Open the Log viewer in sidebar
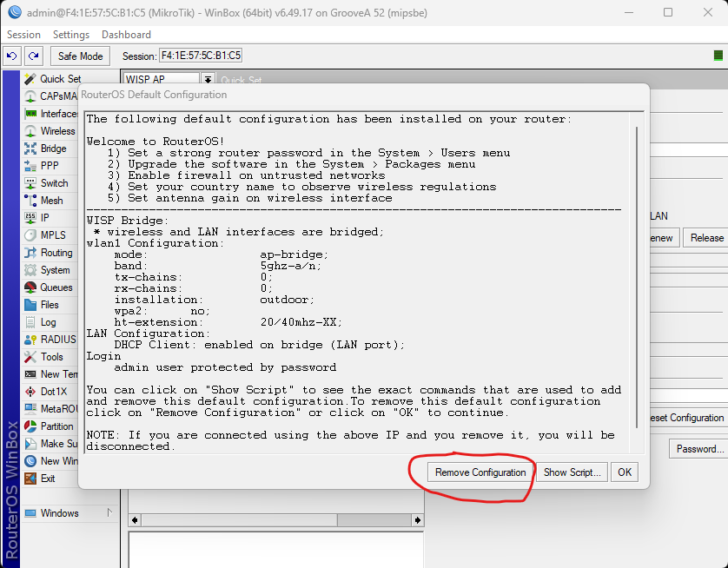This screenshot has height=568, width=728. point(48,322)
